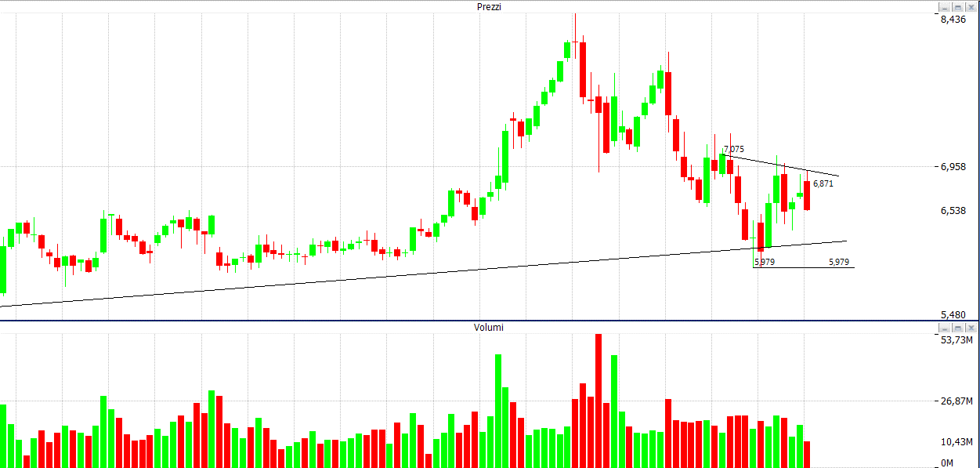Click the Prezzi panel title
Screen dimensions: 980x468
[489, 6]
